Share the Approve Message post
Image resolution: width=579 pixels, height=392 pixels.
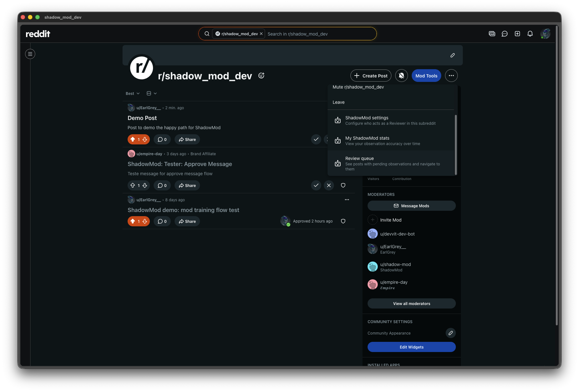[187, 185]
